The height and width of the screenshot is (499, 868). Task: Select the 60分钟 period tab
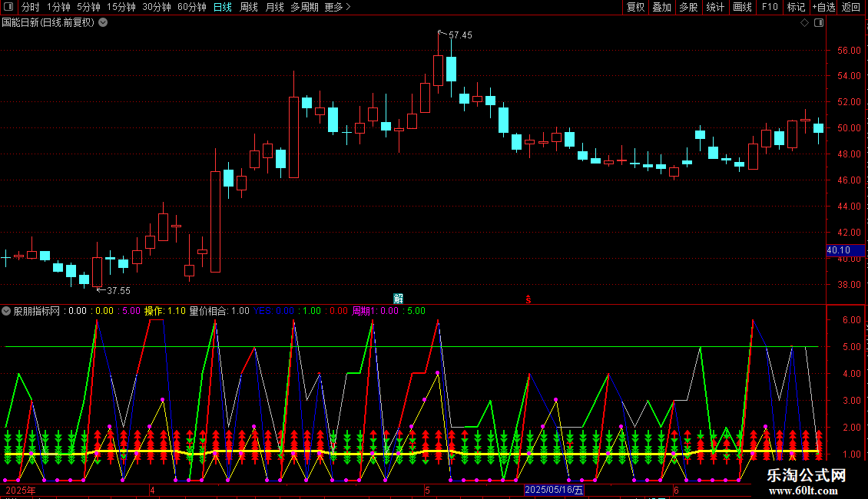tap(192, 7)
